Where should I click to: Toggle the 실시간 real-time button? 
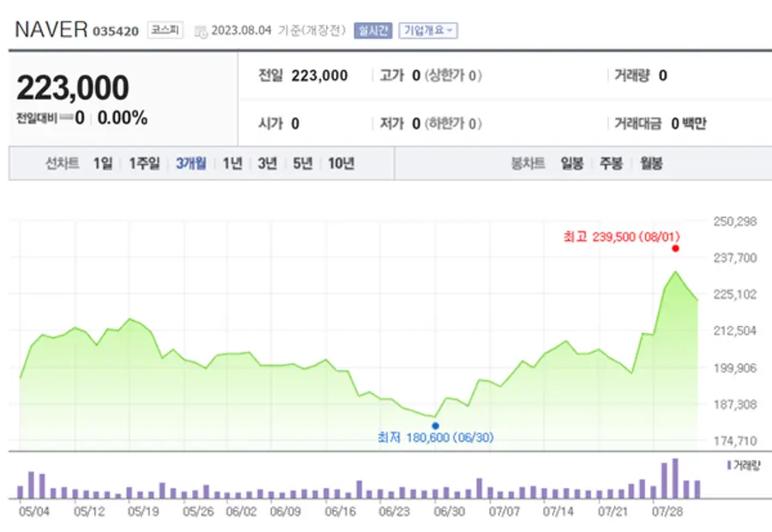coord(373,30)
